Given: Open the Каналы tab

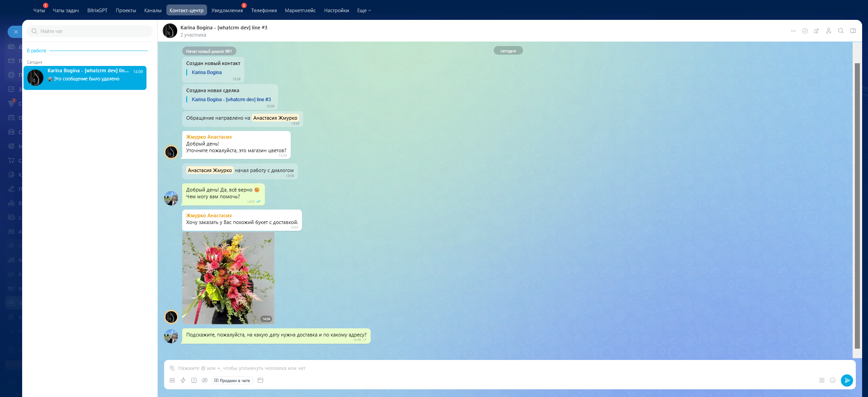Looking at the screenshot, I should click(153, 10).
